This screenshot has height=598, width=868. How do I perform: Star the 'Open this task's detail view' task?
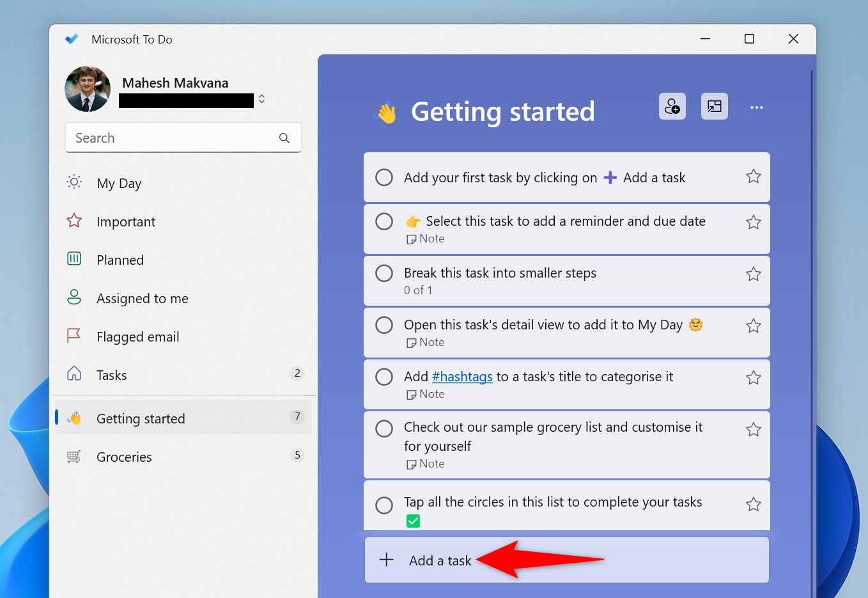754,326
